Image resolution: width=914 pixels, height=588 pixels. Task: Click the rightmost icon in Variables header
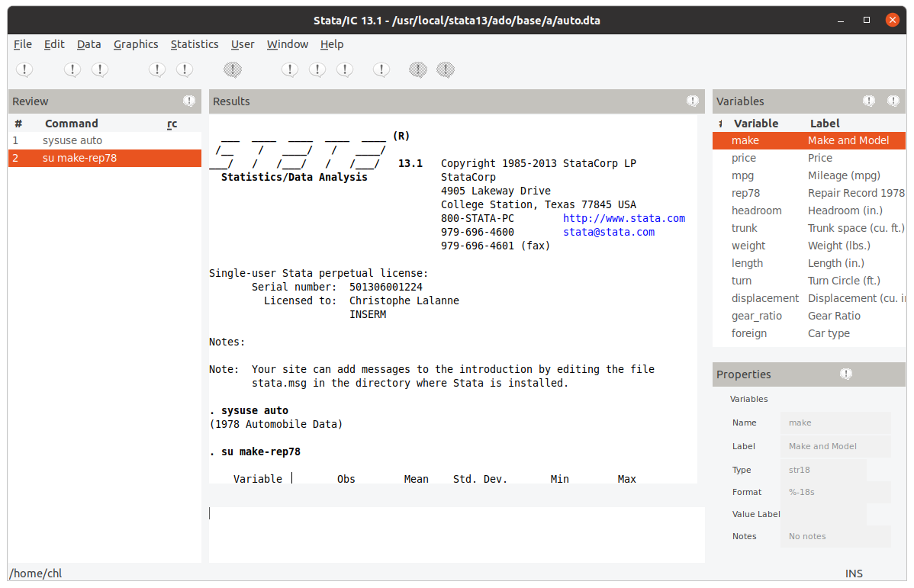(893, 101)
